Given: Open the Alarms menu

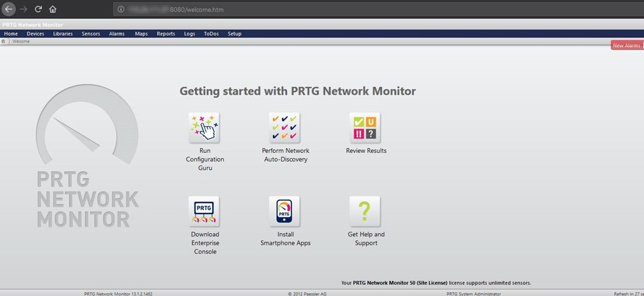Looking at the screenshot, I should (117, 34).
